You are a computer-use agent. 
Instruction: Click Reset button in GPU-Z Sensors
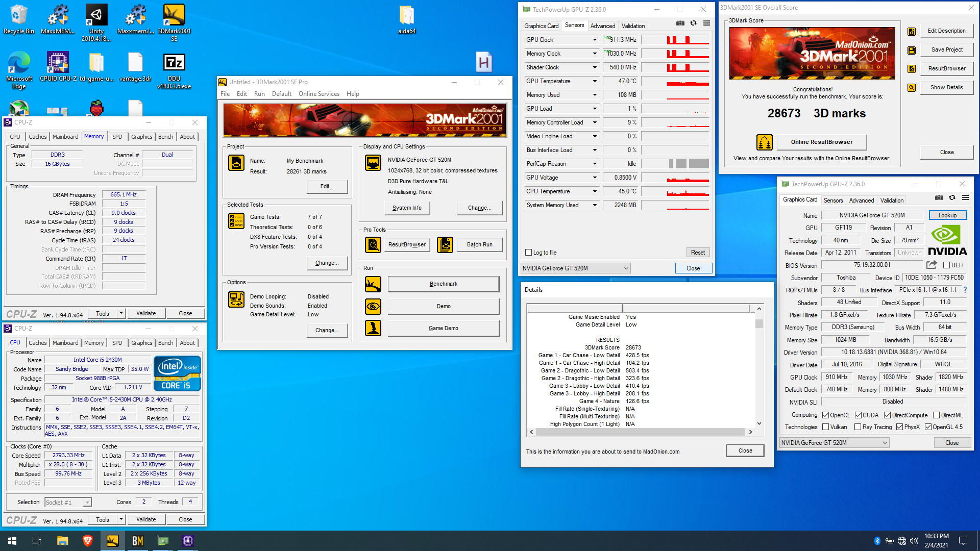tap(698, 253)
